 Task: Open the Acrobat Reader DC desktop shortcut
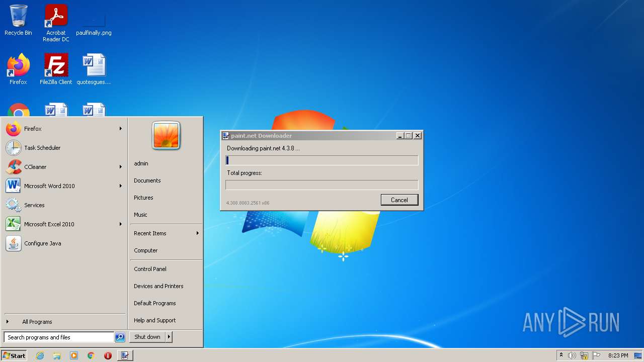tap(56, 23)
